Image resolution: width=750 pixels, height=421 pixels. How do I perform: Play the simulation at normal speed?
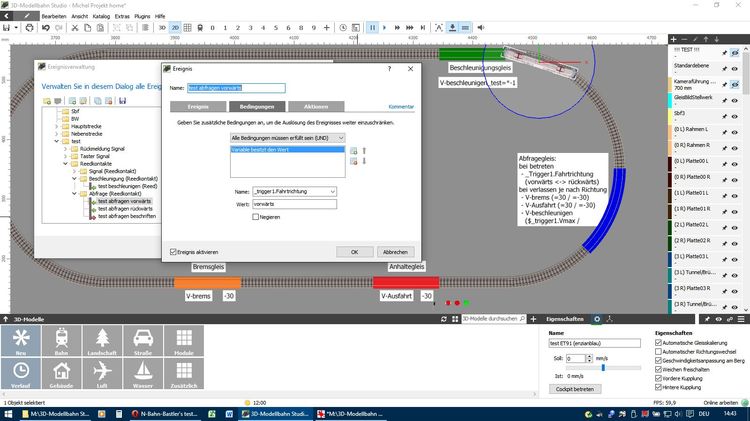point(384,28)
